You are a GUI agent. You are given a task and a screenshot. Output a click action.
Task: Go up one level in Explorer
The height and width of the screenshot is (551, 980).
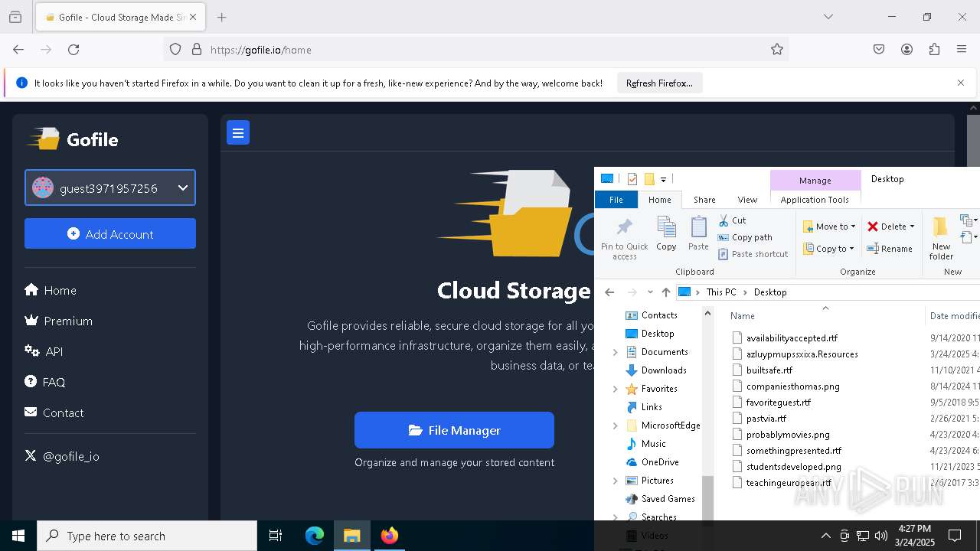point(666,292)
